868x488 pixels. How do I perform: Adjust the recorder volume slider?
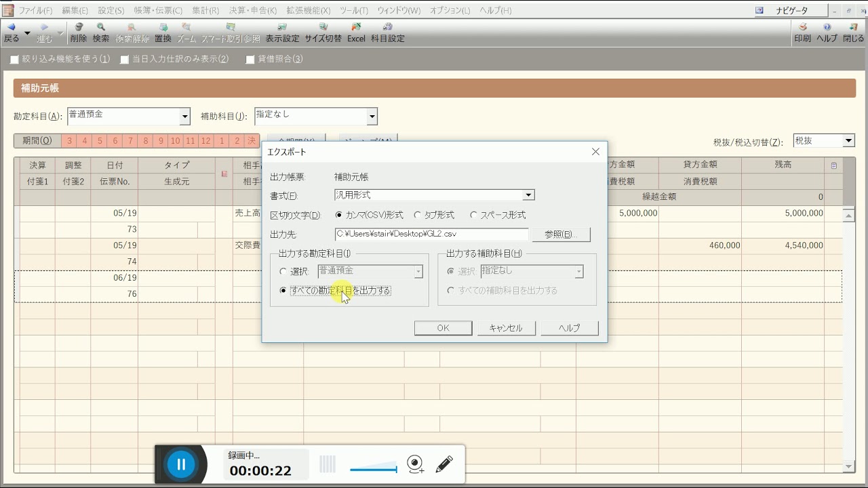pos(373,468)
